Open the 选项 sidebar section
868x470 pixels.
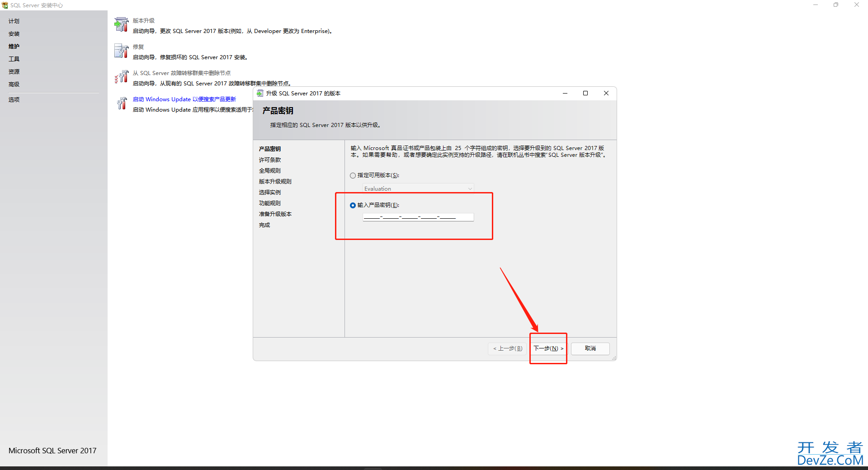14,100
